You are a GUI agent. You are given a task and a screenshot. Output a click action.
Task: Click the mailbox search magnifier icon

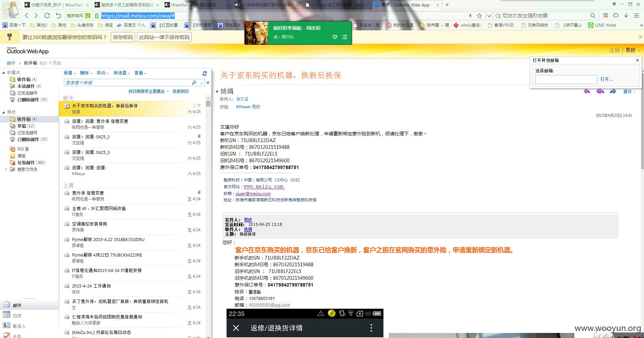(x=194, y=82)
